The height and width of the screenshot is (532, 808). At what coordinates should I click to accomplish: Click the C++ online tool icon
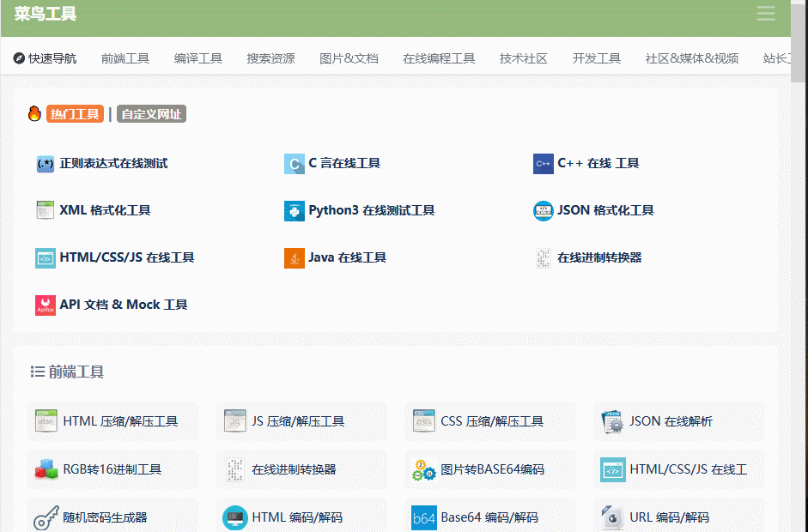[x=544, y=164]
